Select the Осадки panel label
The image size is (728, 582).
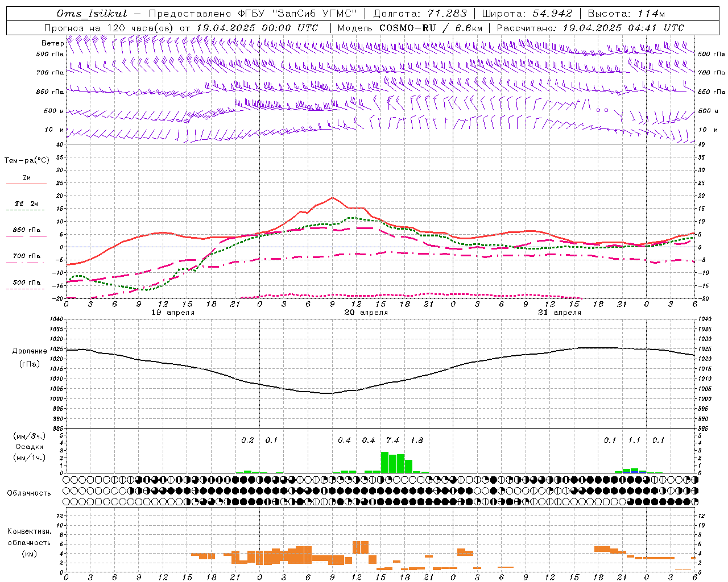[30, 447]
